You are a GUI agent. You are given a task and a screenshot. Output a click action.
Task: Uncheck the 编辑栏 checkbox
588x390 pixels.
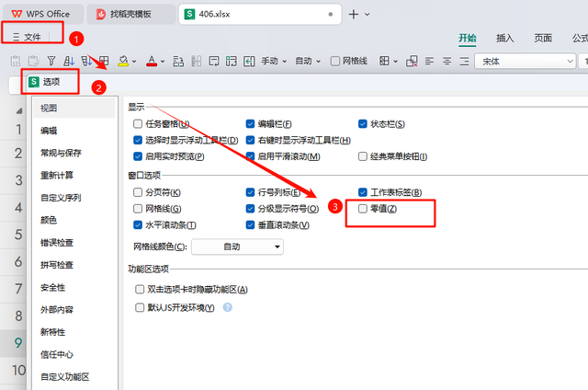pyautogui.click(x=250, y=124)
